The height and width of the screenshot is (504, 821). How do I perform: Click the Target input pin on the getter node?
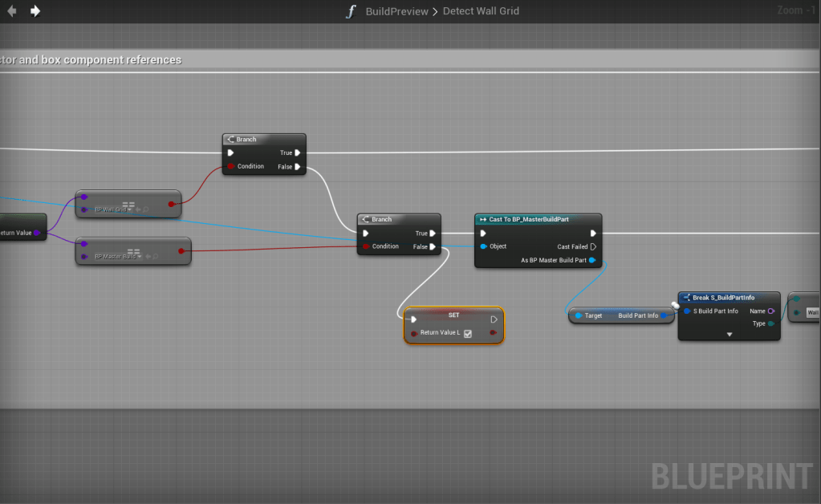click(579, 316)
